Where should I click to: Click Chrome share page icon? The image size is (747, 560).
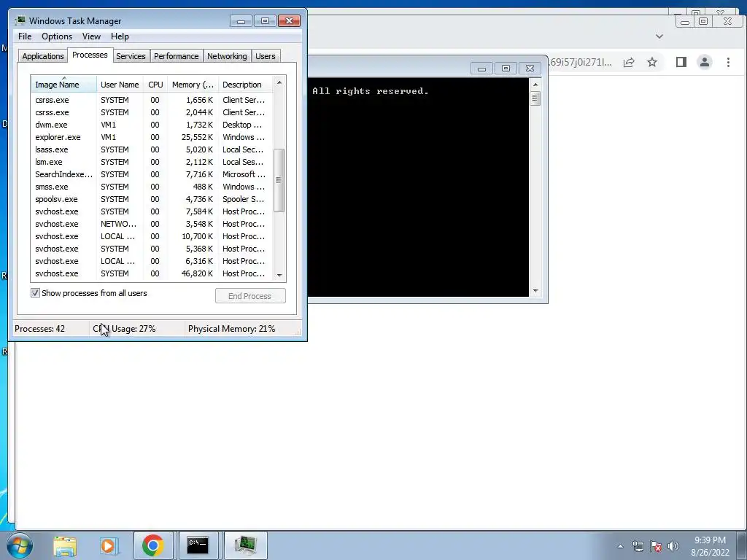tap(629, 63)
